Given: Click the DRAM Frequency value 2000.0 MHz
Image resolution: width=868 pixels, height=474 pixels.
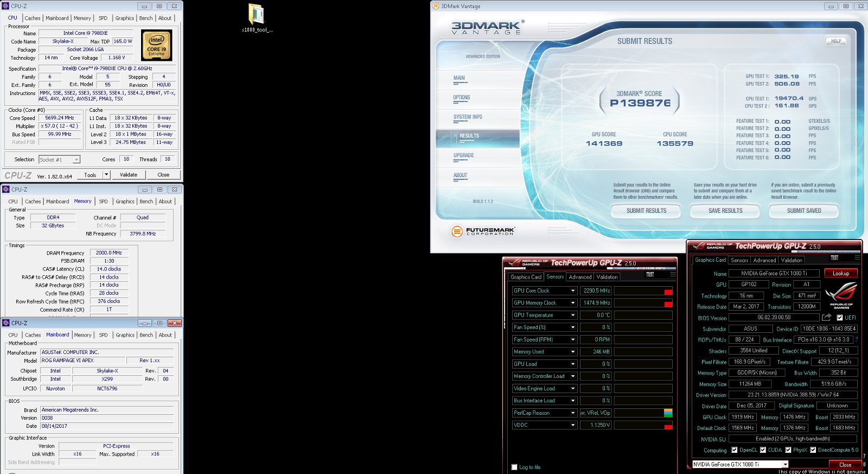Looking at the screenshot, I should tap(109, 253).
